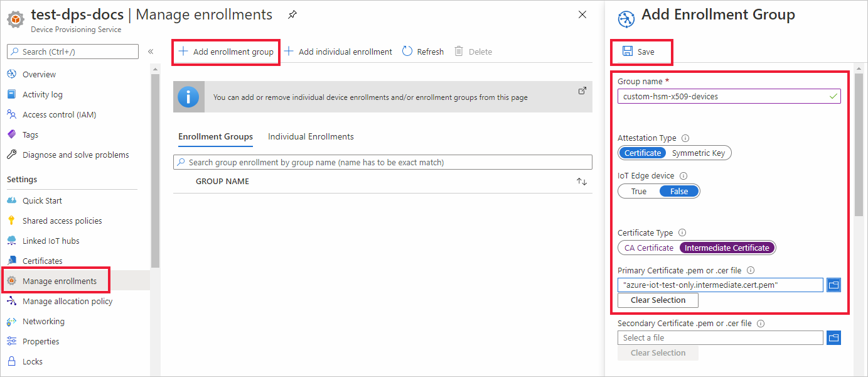Screen dimensions: 868x377
Task: Click the Properties sliders icon
Action: [x=11, y=341]
